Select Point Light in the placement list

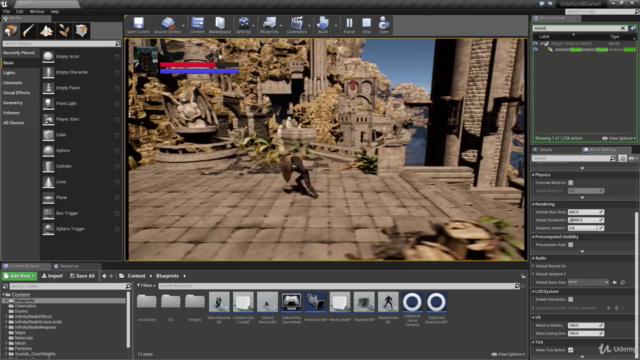tap(81, 104)
